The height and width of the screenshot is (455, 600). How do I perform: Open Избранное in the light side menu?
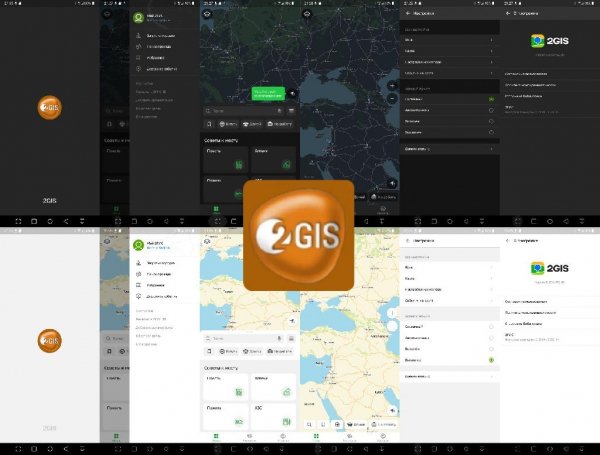pyautogui.click(x=165, y=285)
